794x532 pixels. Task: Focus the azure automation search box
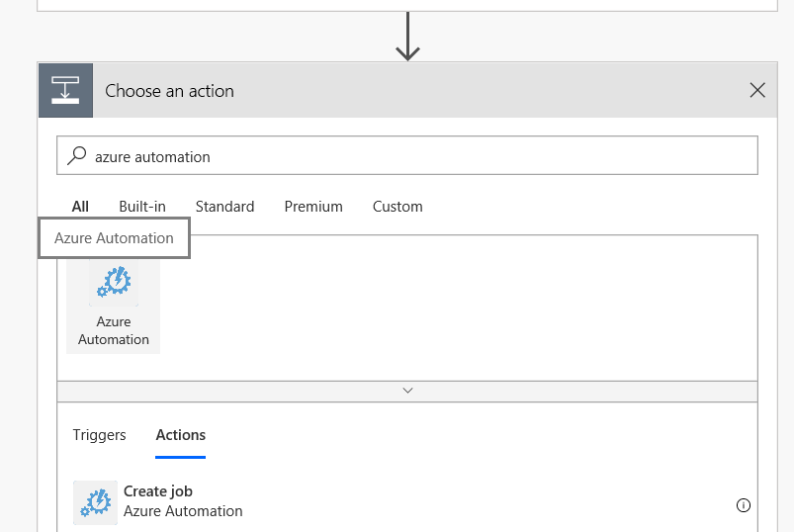(x=415, y=156)
